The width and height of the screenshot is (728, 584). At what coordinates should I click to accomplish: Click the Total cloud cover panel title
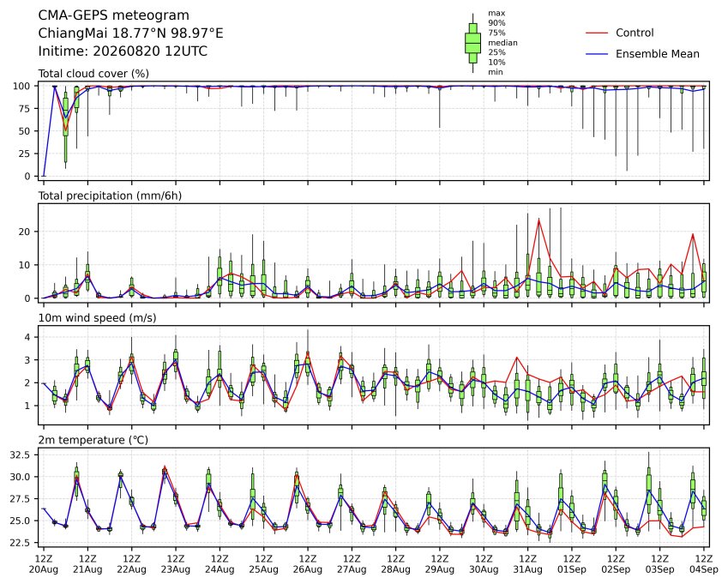click(x=93, y=74)
